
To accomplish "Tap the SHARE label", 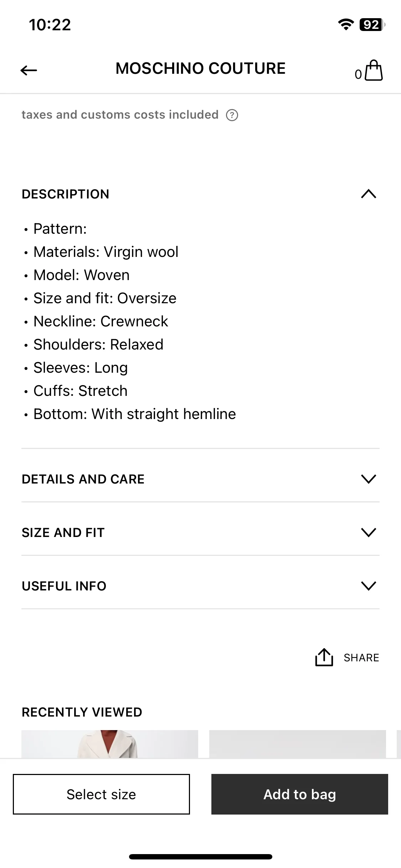I will click(361, 658).
